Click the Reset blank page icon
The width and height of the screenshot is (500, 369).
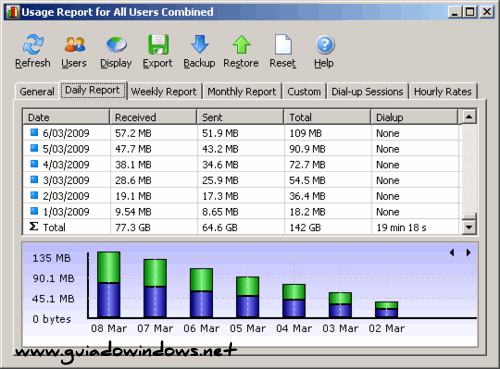click(283, 44)
